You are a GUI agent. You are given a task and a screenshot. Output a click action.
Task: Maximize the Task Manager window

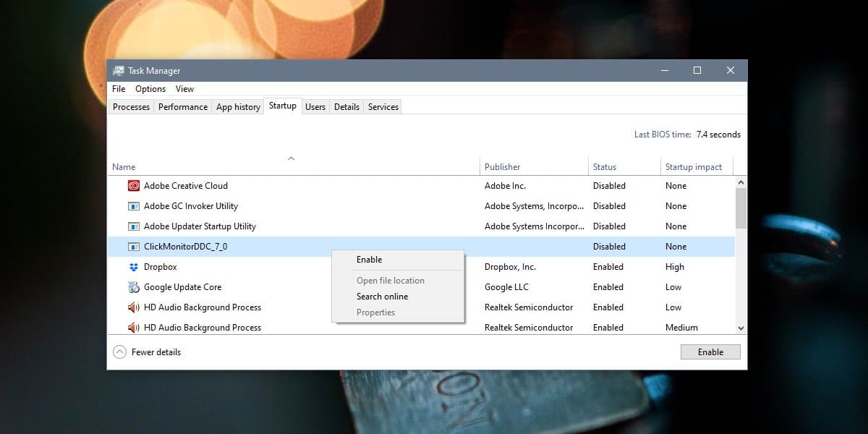tap(697, 70)
